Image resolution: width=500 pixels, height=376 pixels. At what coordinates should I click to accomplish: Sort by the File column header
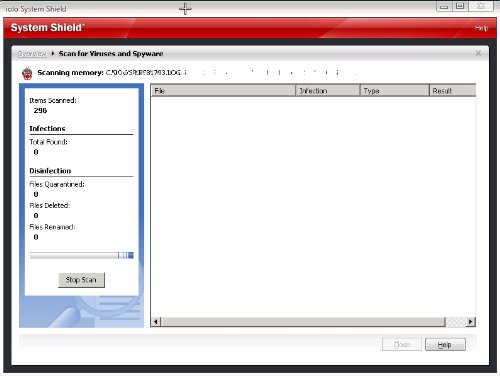(x=223, y=91)
